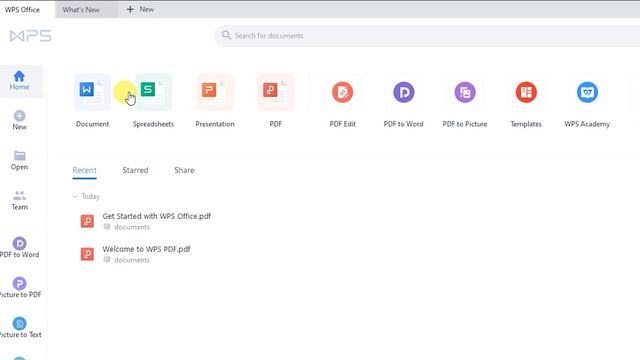Launch Picture to Text from sidebar
The image size is (640, 360).
20,328
